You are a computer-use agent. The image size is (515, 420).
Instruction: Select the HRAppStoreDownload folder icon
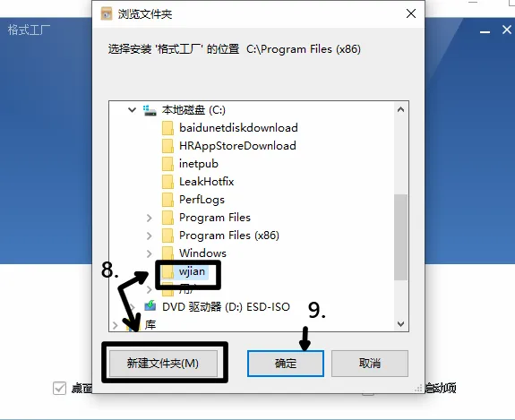pyautogui.click(x=167, y=146)
